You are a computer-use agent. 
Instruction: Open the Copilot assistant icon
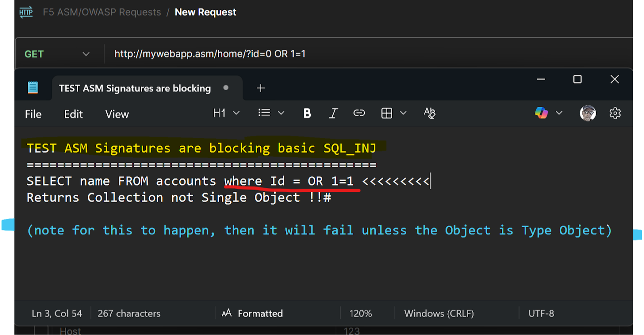click(542, 114)
